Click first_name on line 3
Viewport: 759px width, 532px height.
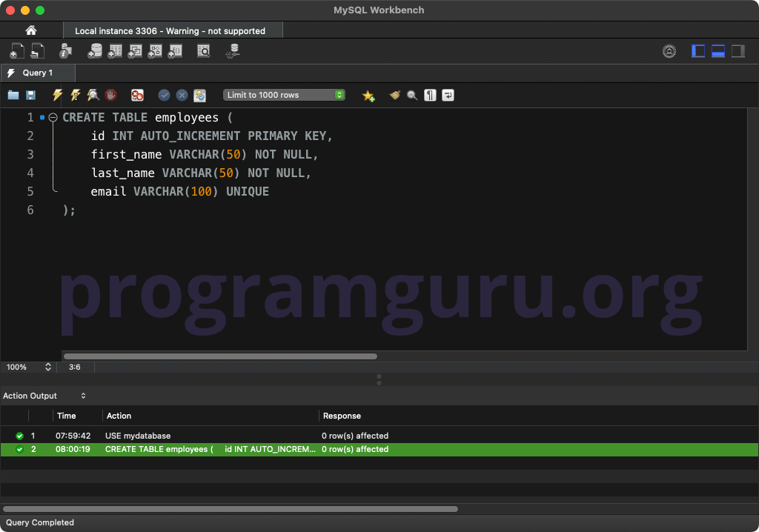point(126,154)
